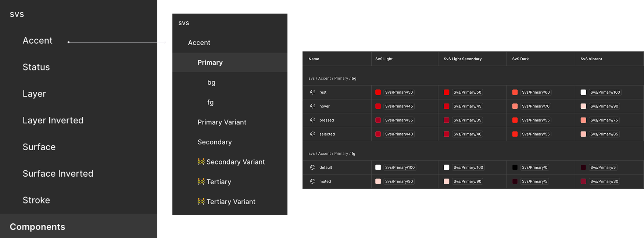Click the Name column header
The width and height of the screenshot is (644, 238).
[x=314, y=59]
